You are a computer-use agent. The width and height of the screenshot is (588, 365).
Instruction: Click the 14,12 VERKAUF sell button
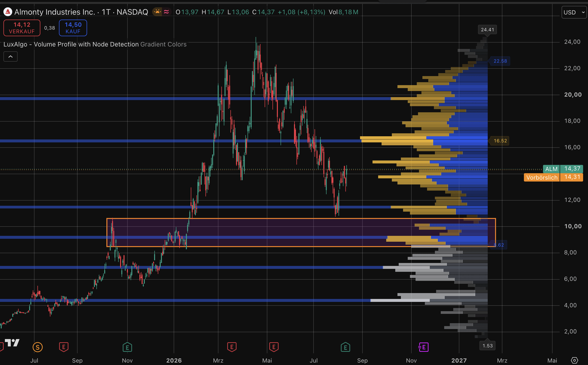22,28
